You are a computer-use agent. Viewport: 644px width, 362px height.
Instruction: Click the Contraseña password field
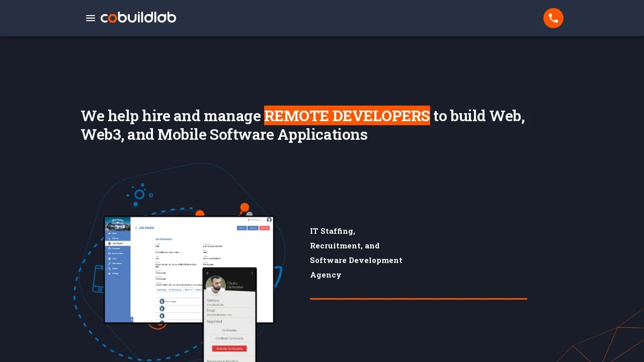coord(229,330)
